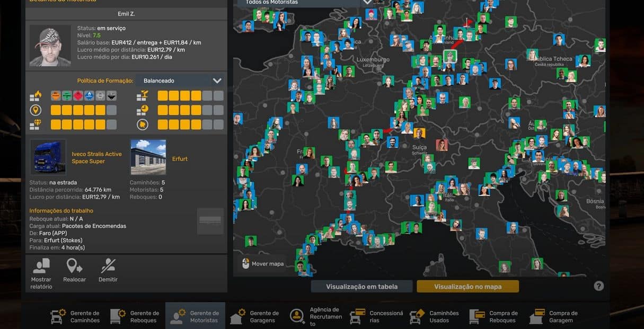
Task: Switch to Visualização em tabela
Action: pos(361,287)
